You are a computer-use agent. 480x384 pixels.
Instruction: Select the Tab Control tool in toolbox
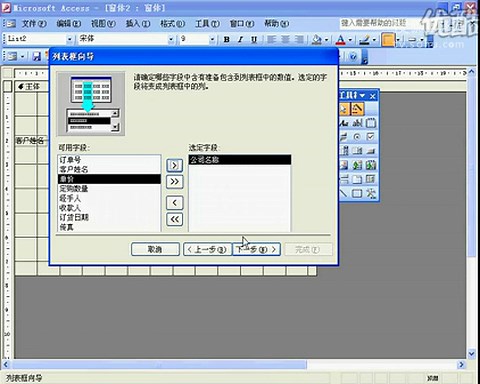coord(357,179)
